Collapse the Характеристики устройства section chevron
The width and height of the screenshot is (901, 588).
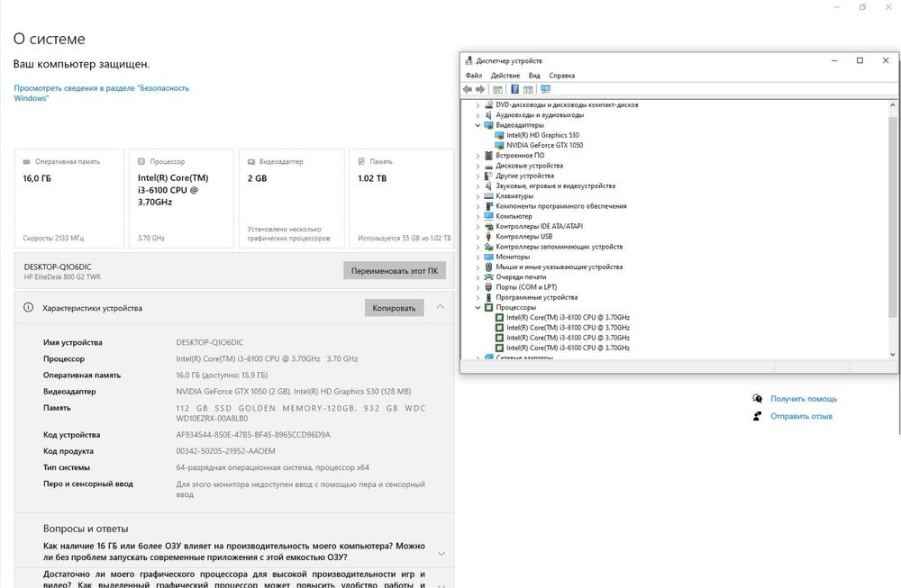tap(441, 307)
